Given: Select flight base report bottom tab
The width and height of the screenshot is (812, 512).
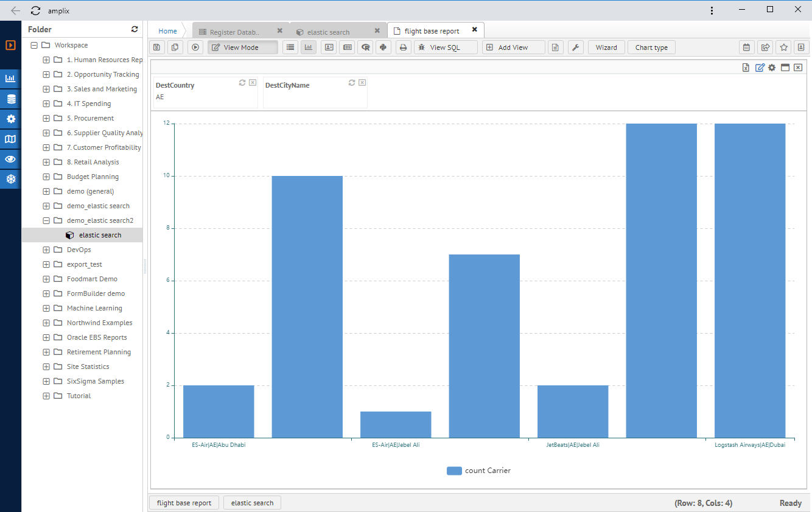Looking at the screenshot, I should [184, 503].
